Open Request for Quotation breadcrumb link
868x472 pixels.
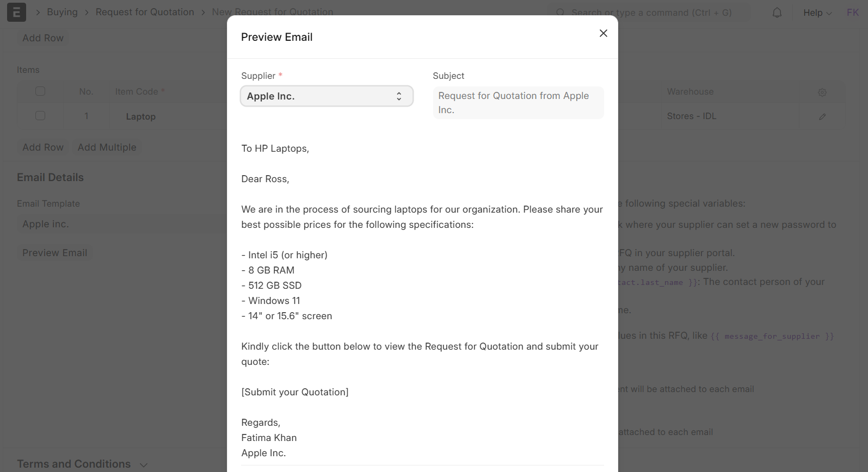(145, 12)
